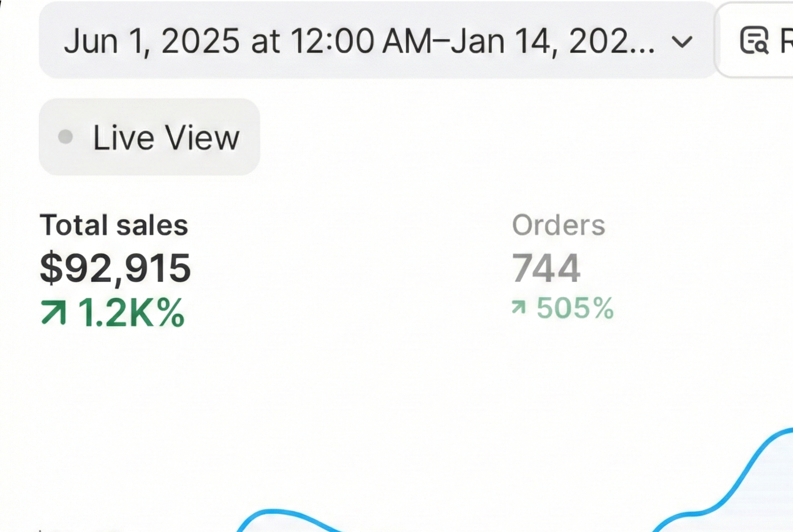Click the Live View status dot

coord(66,137)
